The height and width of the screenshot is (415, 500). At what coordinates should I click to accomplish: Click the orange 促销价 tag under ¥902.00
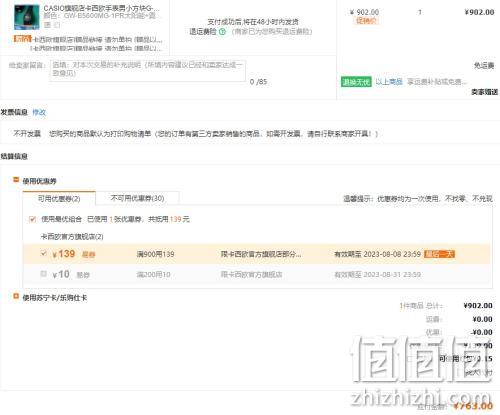pos(366,21)
